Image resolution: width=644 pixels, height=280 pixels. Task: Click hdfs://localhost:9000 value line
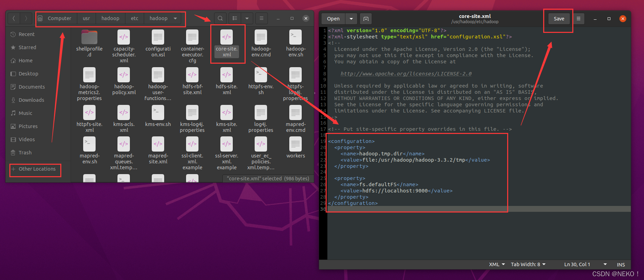pos(396,191)
